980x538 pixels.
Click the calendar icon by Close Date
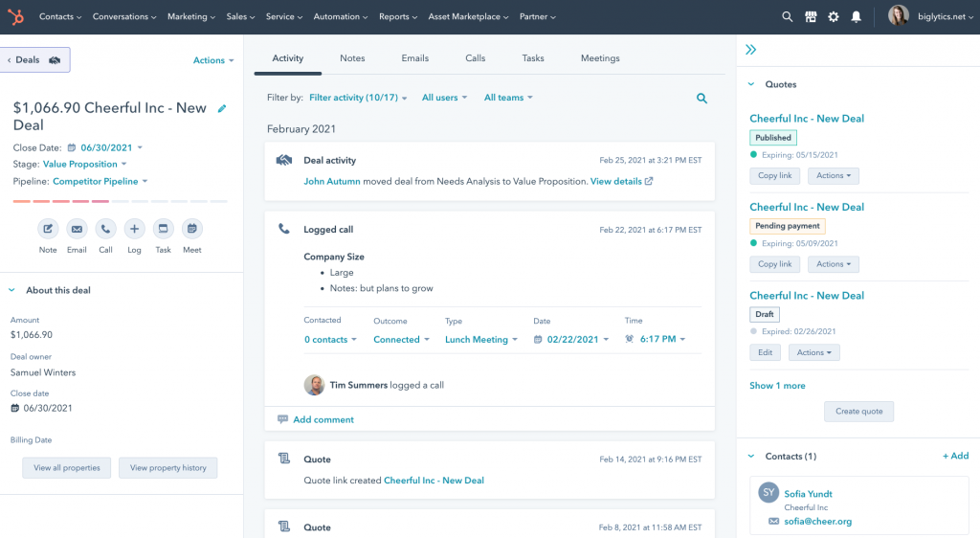[71, 147]
